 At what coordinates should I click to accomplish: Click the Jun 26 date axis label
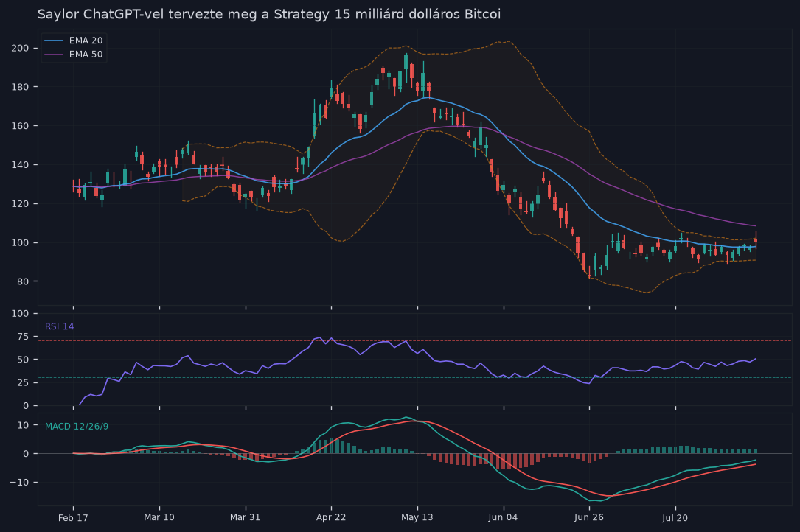(589, 517)
